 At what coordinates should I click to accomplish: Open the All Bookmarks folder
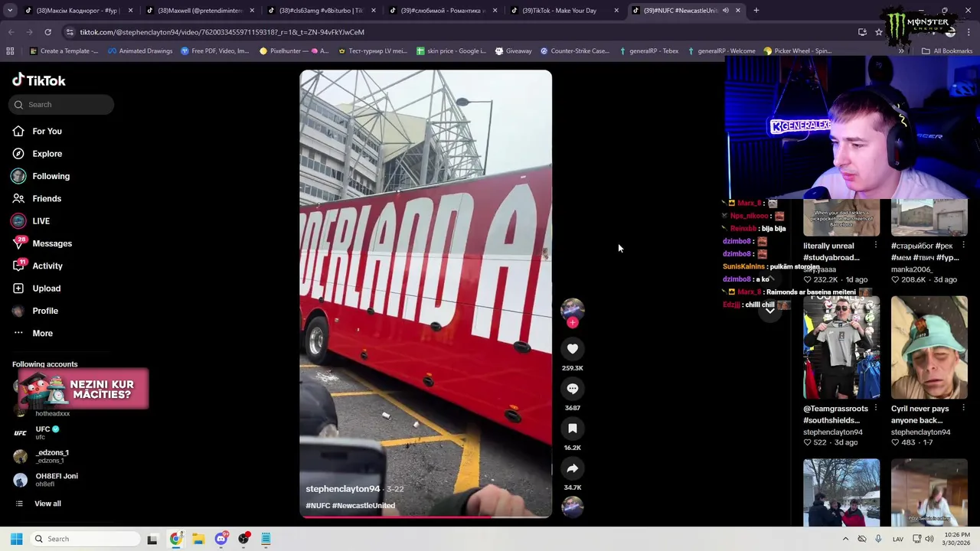[947, 51]
